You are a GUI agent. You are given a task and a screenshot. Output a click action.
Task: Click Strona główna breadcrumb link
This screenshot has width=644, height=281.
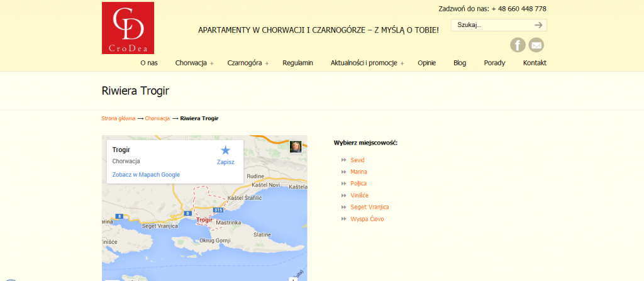[118, 118]
